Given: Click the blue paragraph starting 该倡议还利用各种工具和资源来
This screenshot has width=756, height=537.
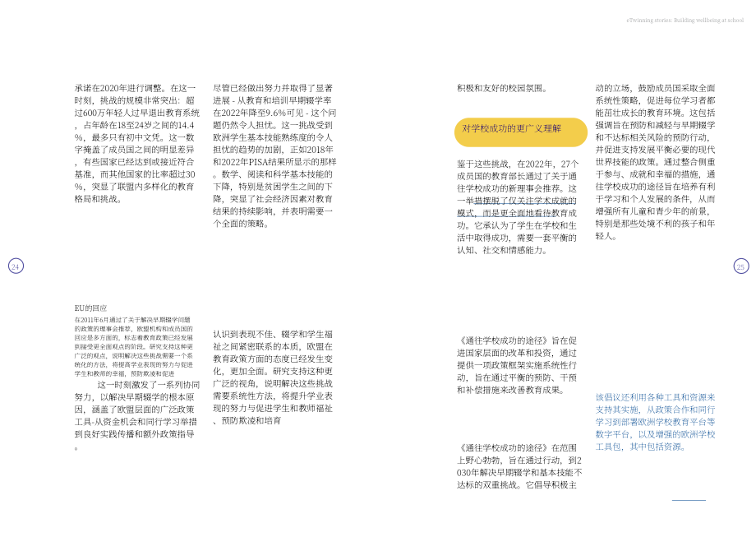Looking at the screenshot, I should [655, 422].
